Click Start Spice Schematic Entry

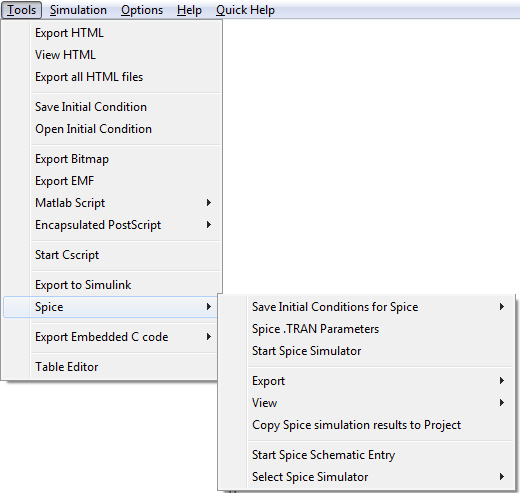(366, 455)
